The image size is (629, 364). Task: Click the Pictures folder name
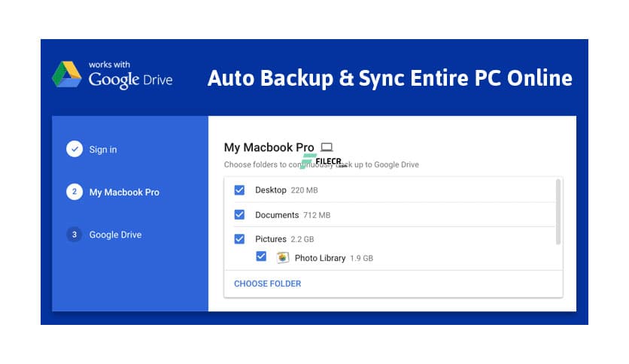coord(271,239)
